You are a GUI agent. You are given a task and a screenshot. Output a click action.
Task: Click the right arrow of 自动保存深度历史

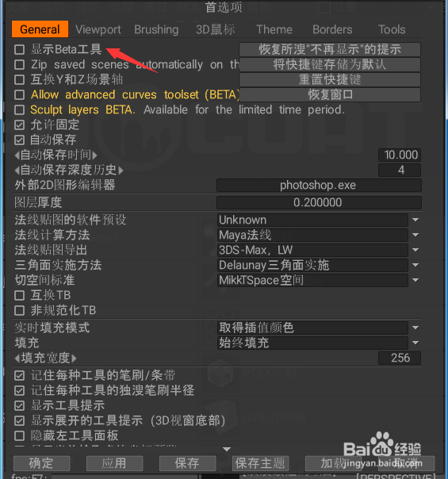point(121,171)
